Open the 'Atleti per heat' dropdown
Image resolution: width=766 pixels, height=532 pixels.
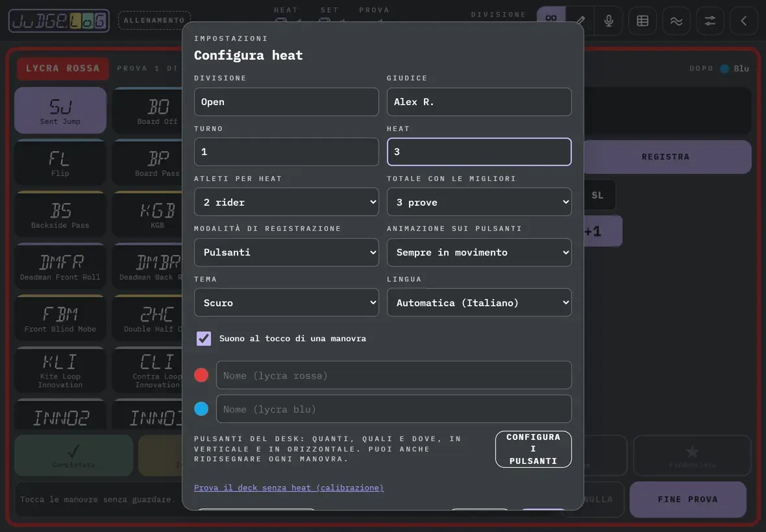(x=286, y=202)
